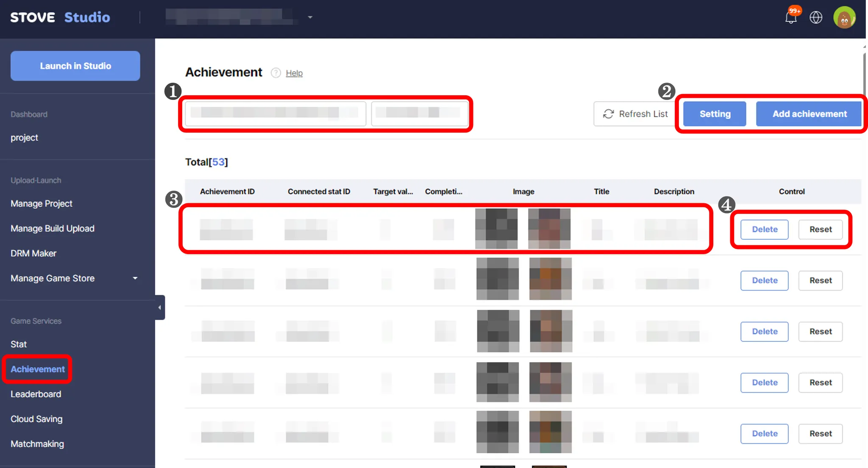Click the STOVE Studio logo
Screen dimensions: 868x468
point(60,17)
